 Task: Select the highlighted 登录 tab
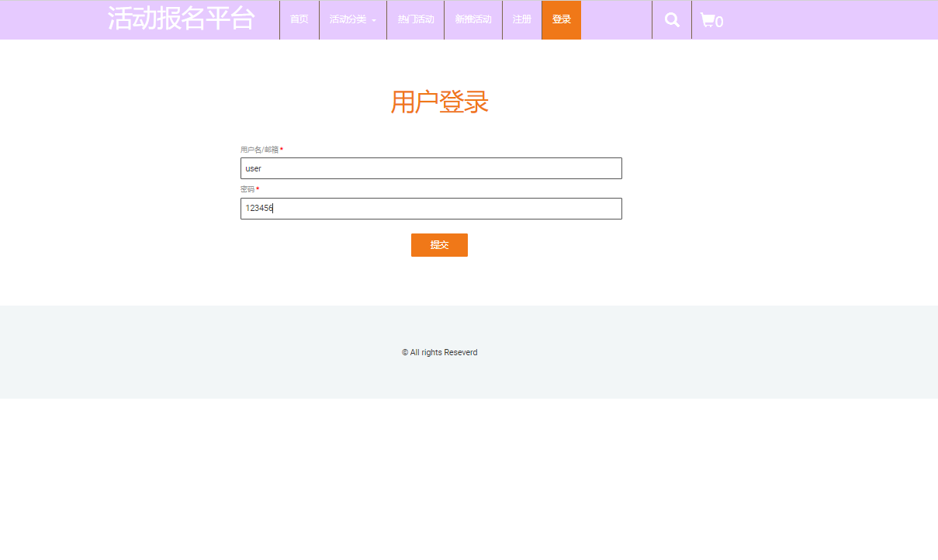[x=561, y=20]
